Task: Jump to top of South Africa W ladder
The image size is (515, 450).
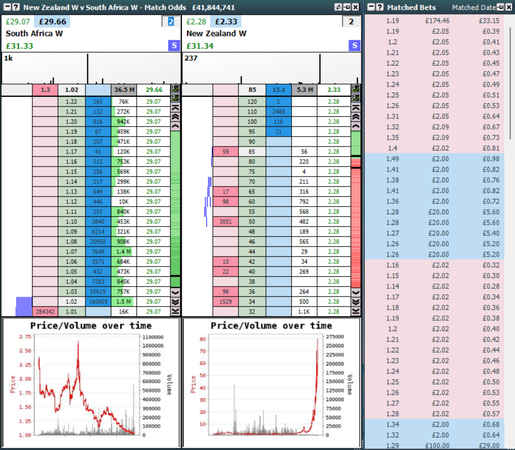Action: [x=175, y=107]
